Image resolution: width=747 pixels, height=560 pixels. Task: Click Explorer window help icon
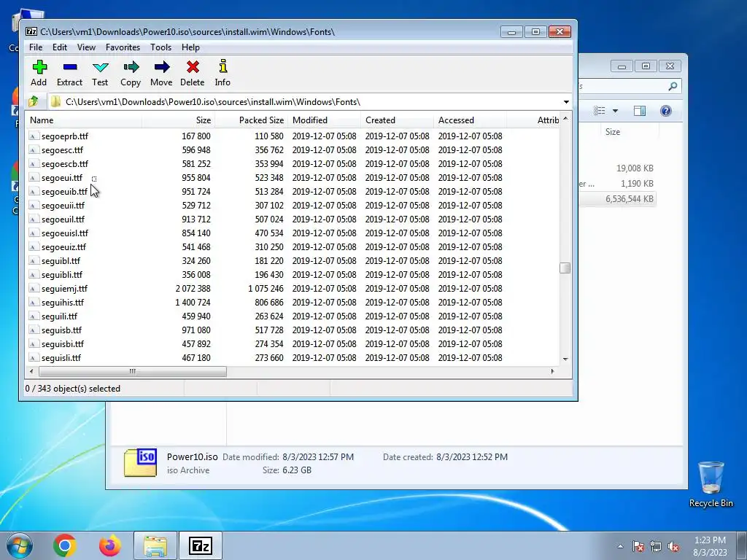point(666,111)
